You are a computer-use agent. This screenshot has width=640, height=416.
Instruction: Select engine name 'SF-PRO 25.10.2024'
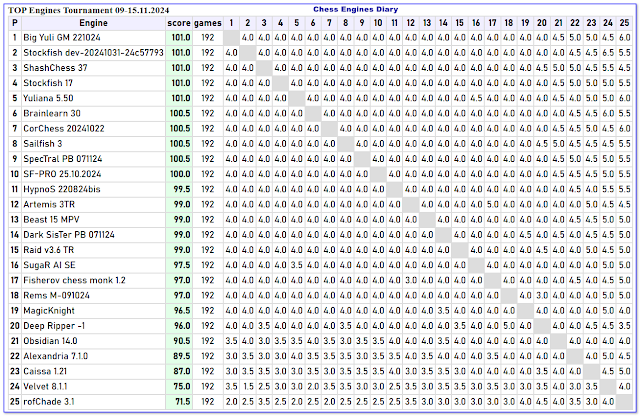pos(62,174)
